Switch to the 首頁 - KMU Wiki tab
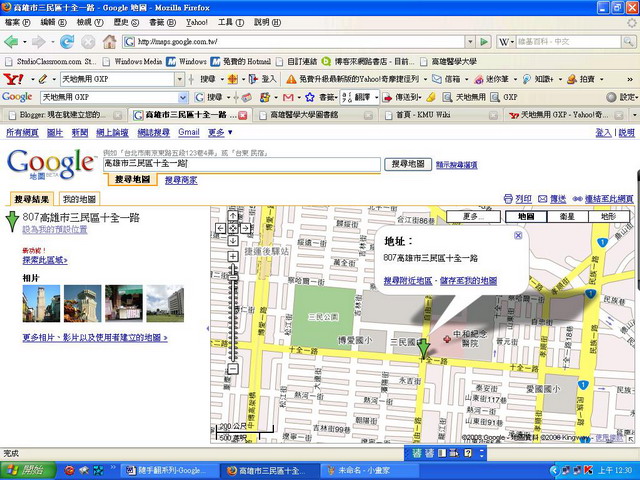This screenshot has width=640, height=480. (439, 116)
